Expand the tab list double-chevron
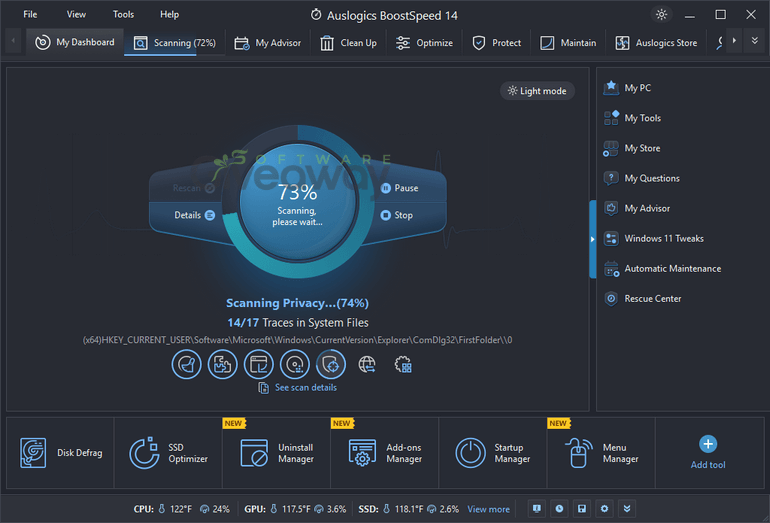The width and height of the screenshot is (770, 523). tap(755, 41)
